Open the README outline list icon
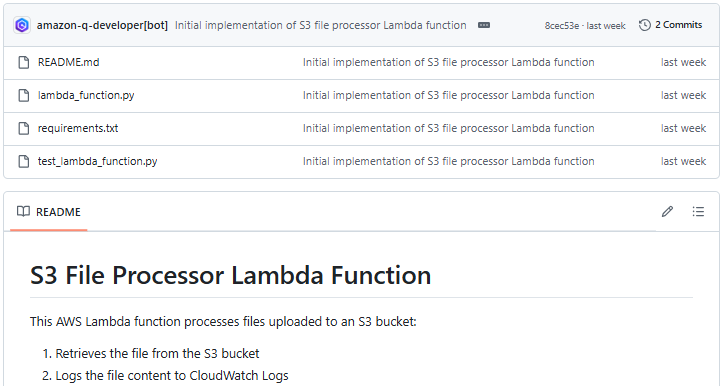Viewport: 727px width, 386px height. [x=698, y=212]
